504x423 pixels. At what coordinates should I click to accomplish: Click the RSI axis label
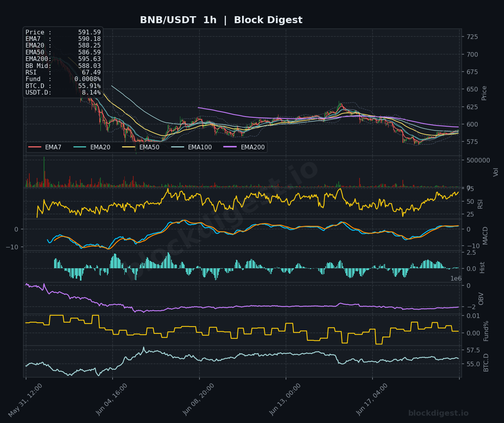480,204
